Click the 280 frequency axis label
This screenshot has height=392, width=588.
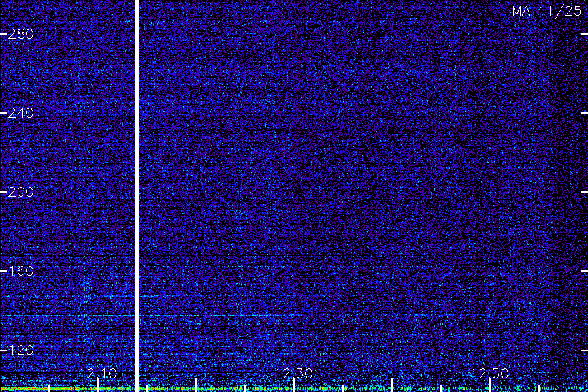pos(21,34)
